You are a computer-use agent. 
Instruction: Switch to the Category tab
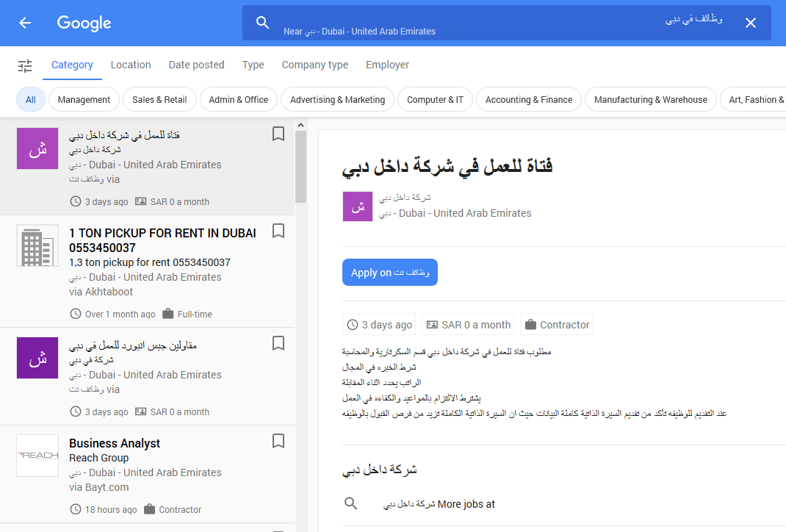click(x=72, y=65)
